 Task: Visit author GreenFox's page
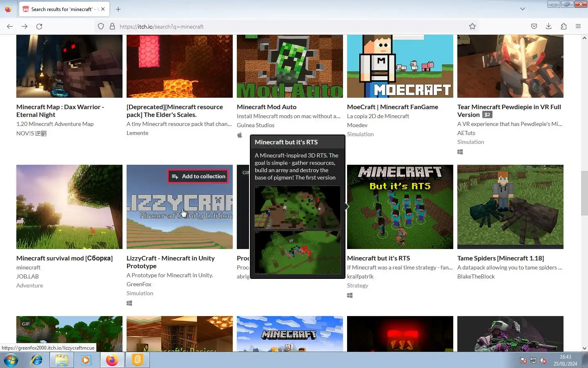139,284
